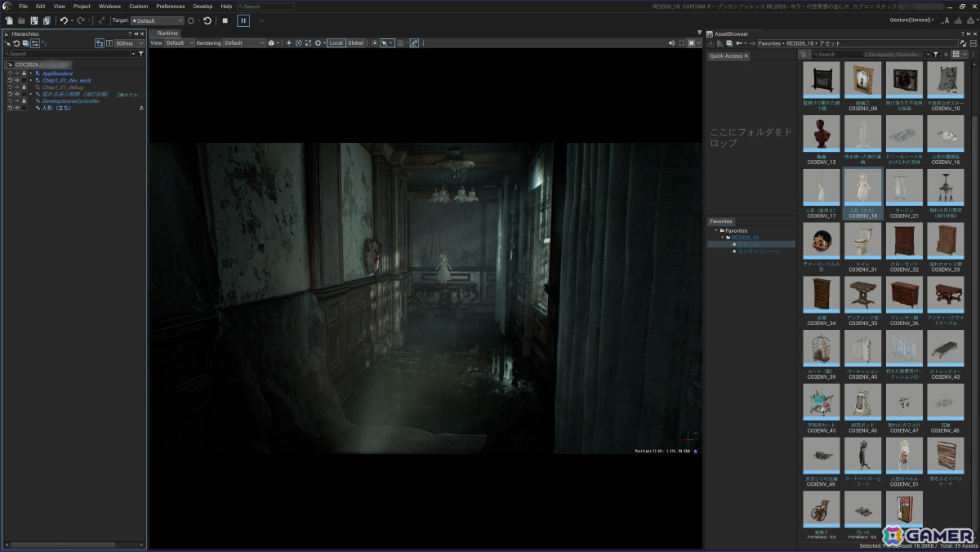Click the Save All icon in main toolbar
This screenshot has height=552, width=980.
click(x=47, y=20)
